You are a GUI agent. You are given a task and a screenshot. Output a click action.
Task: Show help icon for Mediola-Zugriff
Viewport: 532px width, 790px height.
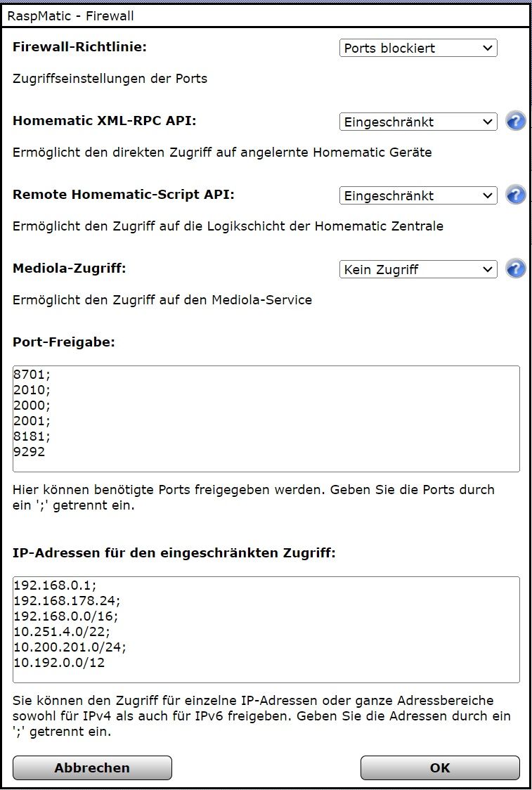pyautogui.click(x=515, y=269)
